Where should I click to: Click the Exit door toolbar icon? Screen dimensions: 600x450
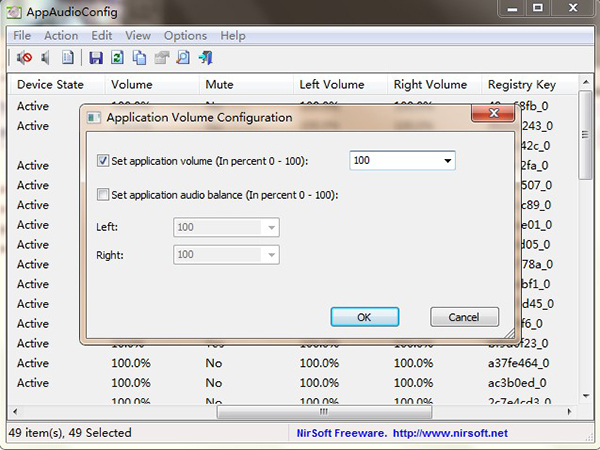click(205, 58)
